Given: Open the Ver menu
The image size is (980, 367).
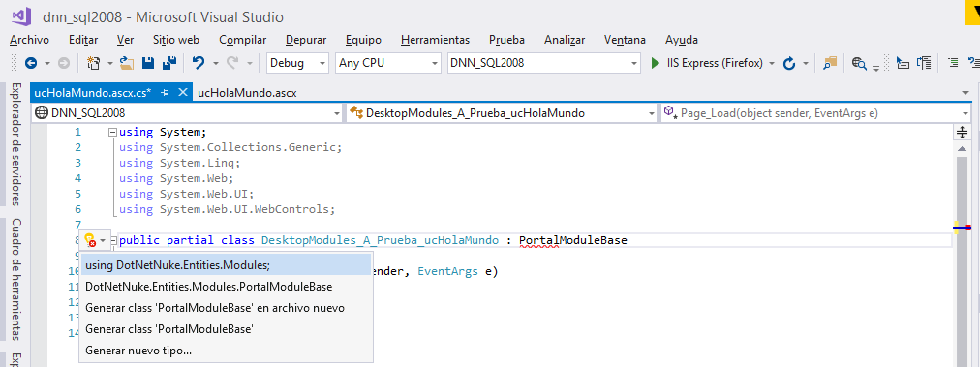Looking at the screenshot, I should 125,40.
